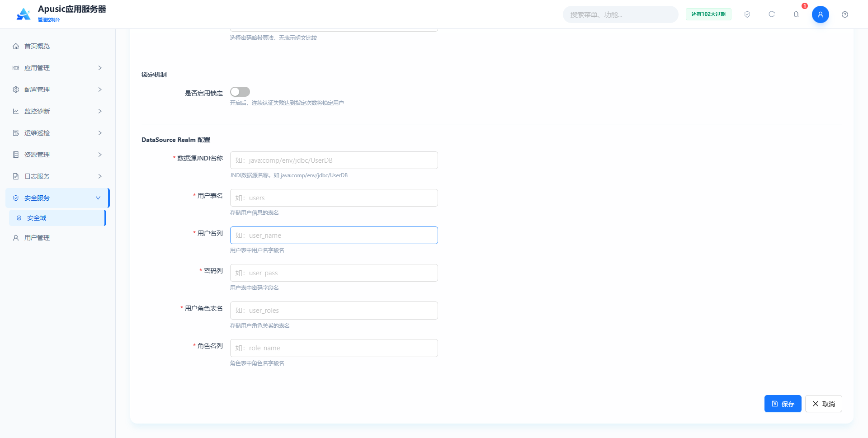Click the 日志服务 document icon
This screenshot has width=868, height=438.
click(x=16, y=176)
